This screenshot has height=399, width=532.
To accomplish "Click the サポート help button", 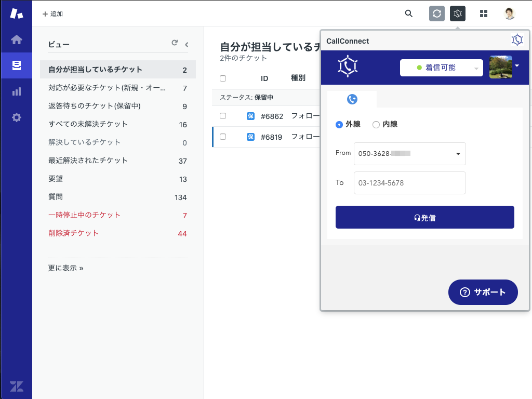I will pos(483,292).
